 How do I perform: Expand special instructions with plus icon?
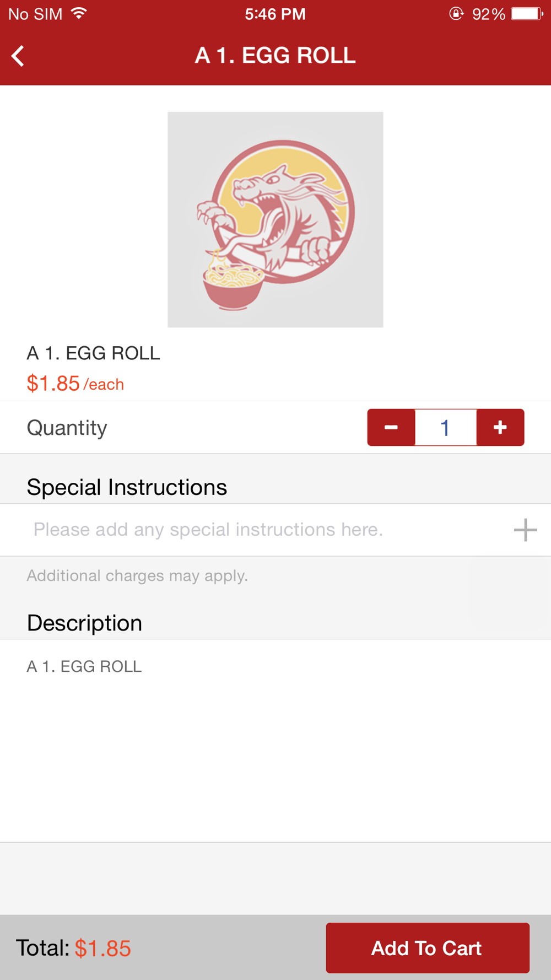pos(525,530)
